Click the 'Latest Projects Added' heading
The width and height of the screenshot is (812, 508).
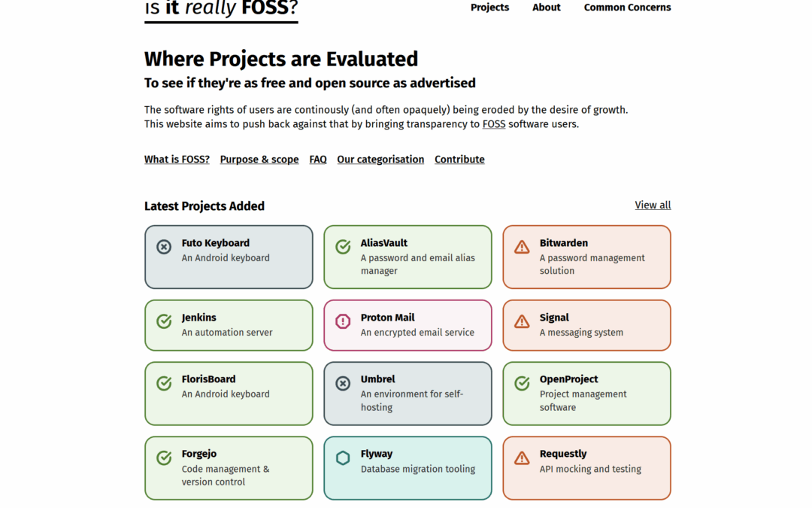point(204,206)
